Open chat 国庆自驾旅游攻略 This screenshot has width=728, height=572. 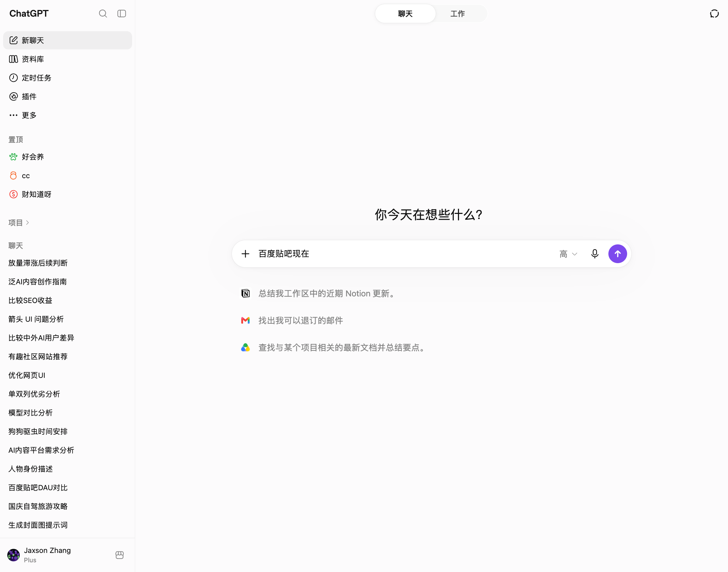(68, 506)
